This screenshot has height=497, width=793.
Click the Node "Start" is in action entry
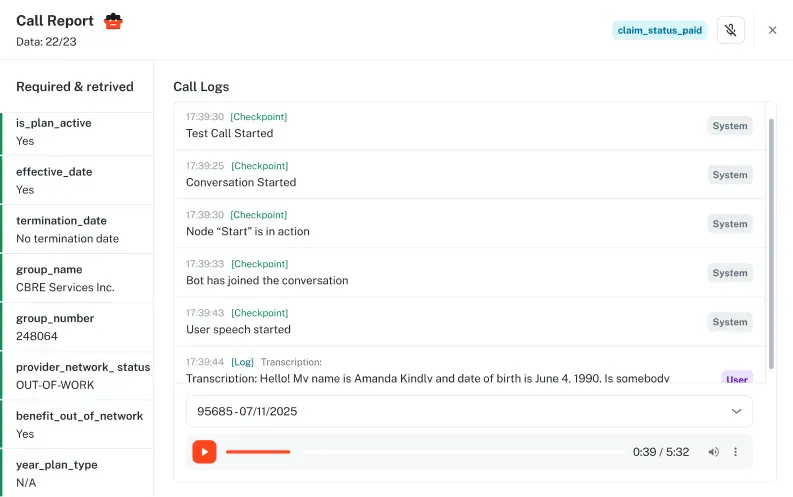click(469, 223)
